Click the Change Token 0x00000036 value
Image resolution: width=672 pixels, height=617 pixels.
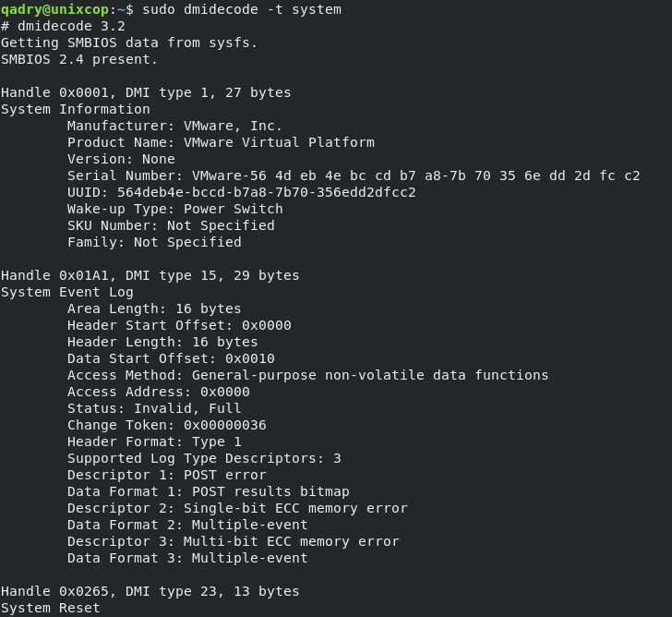click(x=225, y=425)
